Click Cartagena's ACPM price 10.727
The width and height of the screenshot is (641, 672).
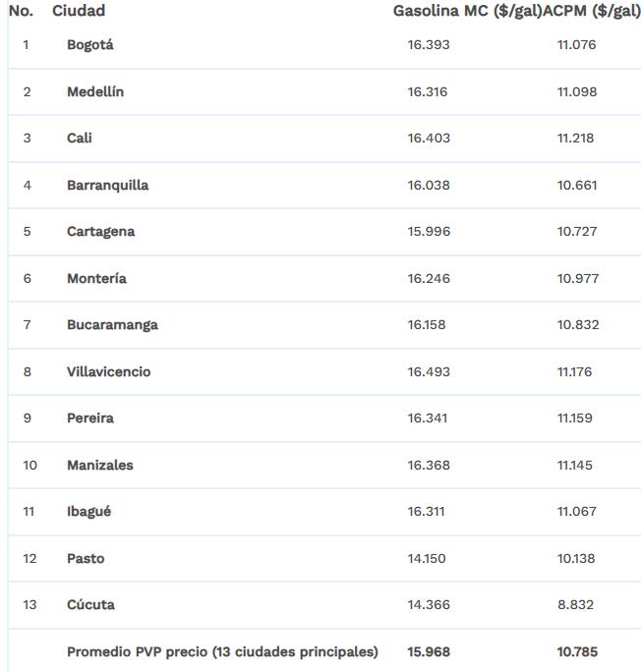point(577,232)
